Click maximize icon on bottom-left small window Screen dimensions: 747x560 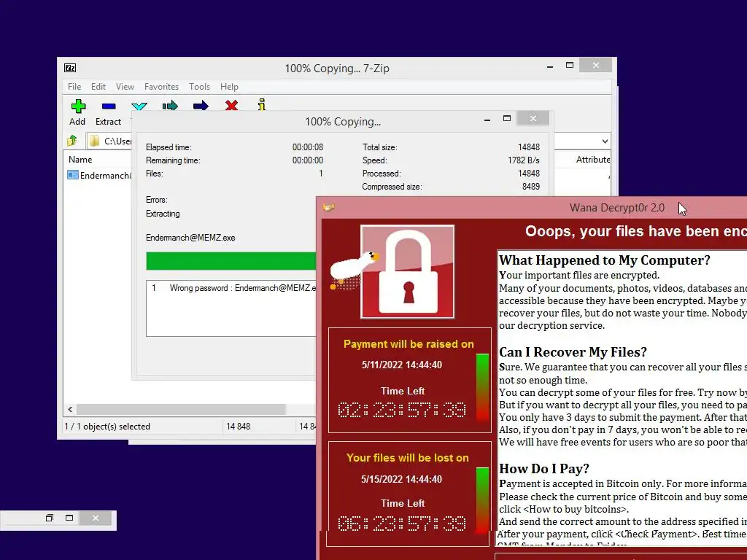(x=69, y=518)
